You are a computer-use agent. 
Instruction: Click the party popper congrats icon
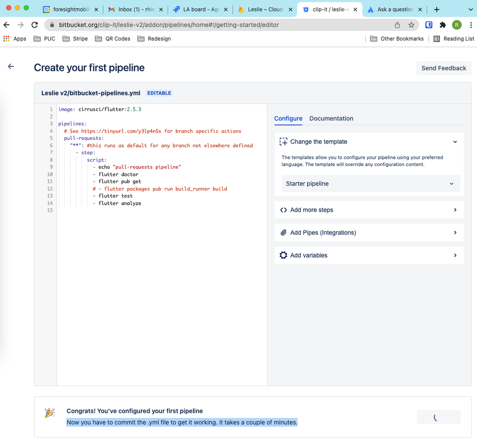pyautogui.click(x=50, y=413)
